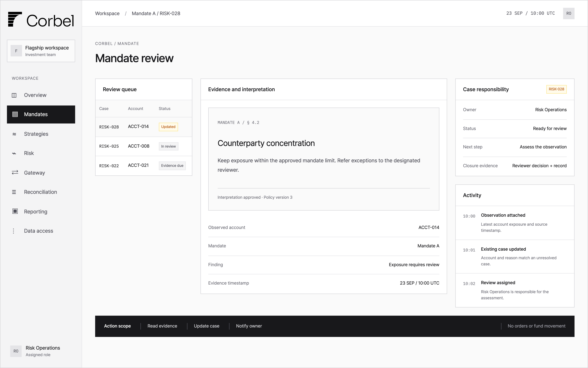This screenshot has width=588, height=368.
Task: Click Notify owner action
Action: click(x=249, y=326)
